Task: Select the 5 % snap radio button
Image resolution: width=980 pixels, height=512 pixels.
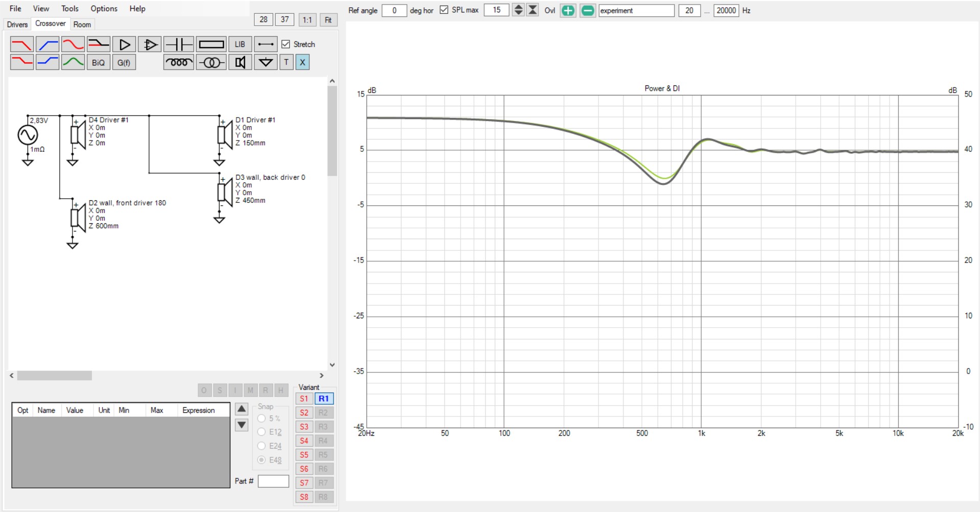Action: pos(261,418)
